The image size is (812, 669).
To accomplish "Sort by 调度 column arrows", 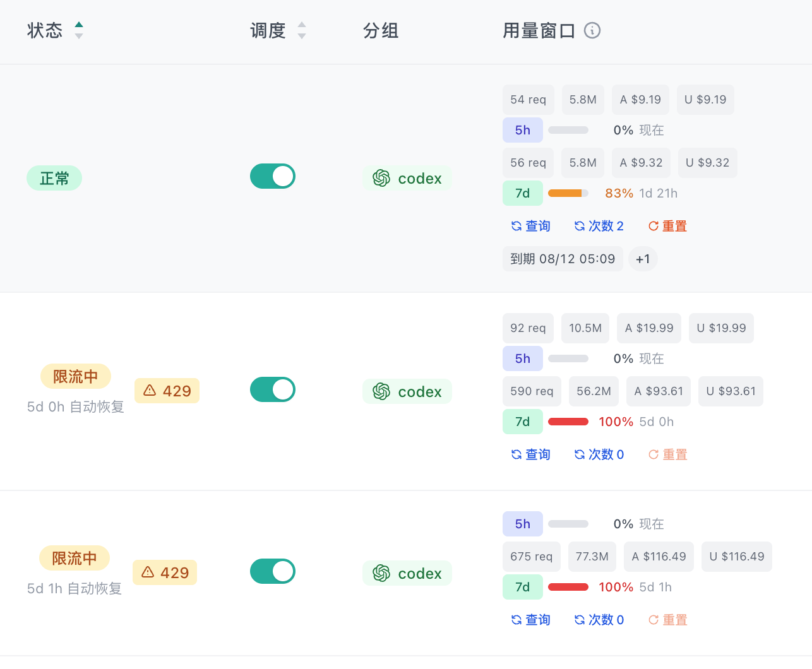I will (302, 30).
